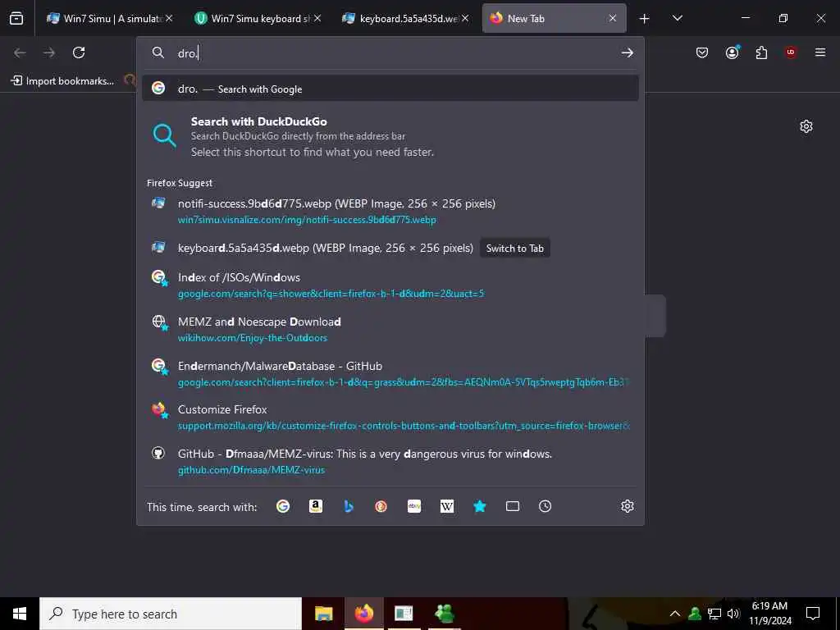Reload the current page

point(79,52)
